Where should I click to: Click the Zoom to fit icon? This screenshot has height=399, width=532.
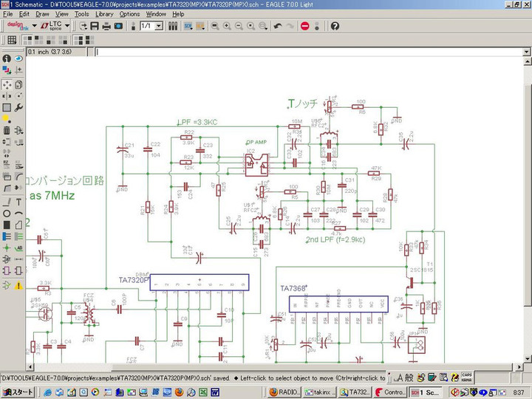(214, 26)
